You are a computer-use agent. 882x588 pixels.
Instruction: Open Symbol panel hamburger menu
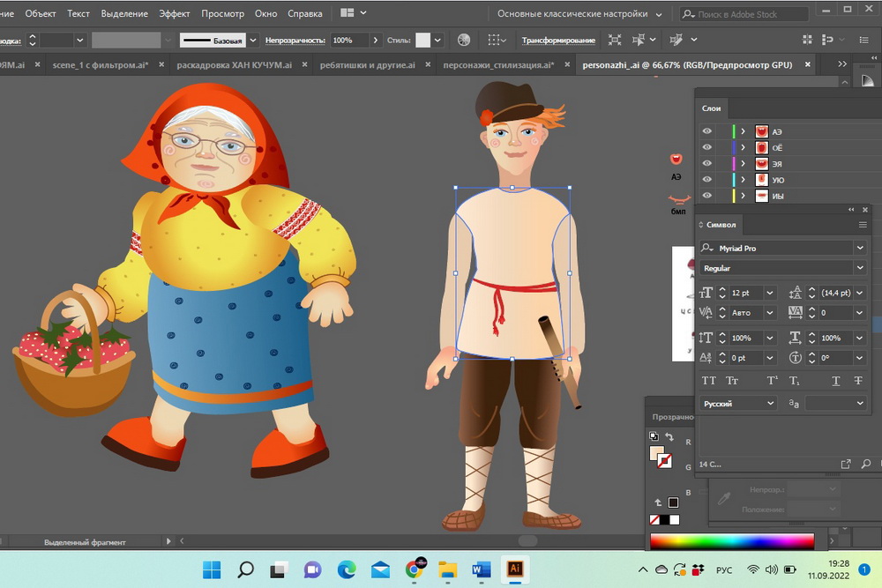coord(863,225)
